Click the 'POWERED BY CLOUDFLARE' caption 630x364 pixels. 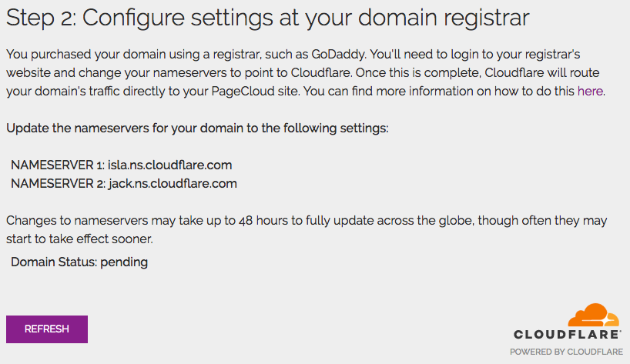tap(566, 352)
